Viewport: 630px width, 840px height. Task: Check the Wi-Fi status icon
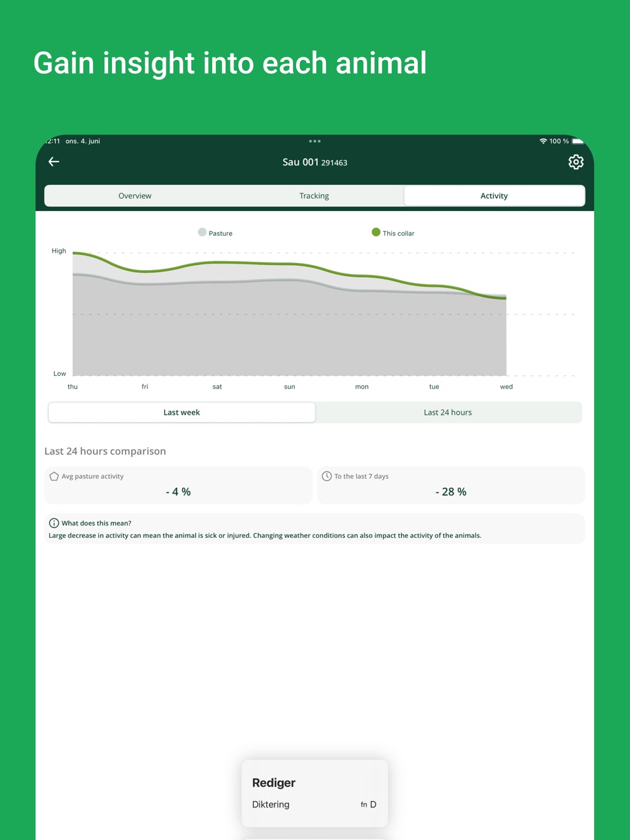[x=543, y=141]
